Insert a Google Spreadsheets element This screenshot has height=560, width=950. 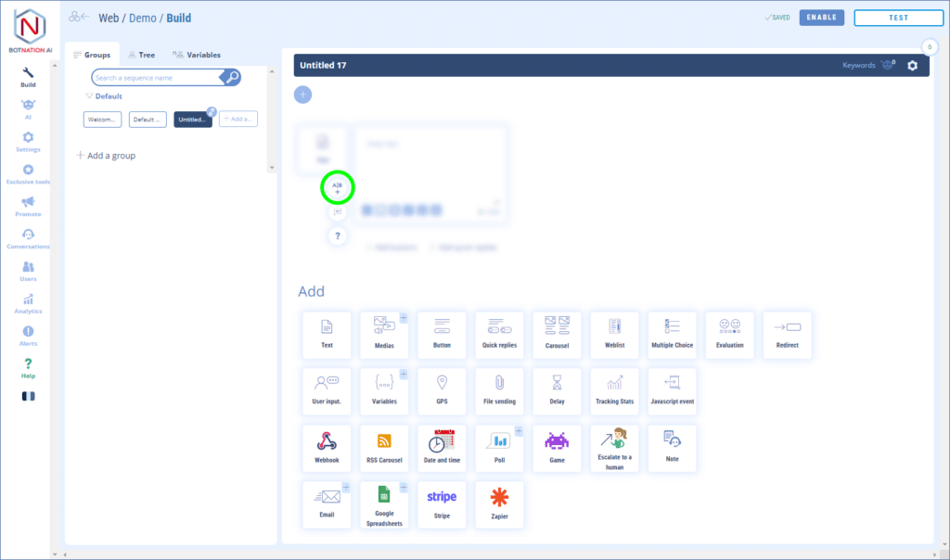(x=384, y=504)
